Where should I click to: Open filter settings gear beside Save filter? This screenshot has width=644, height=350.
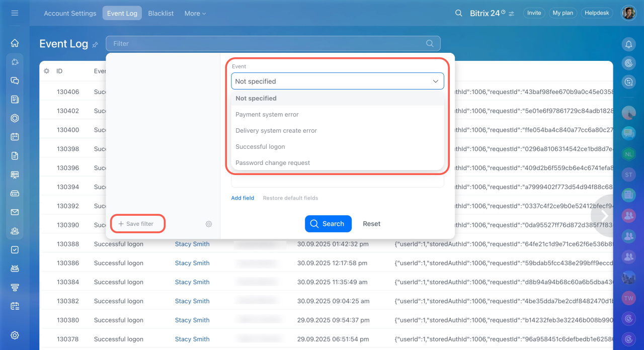click(x=209, y=224)
